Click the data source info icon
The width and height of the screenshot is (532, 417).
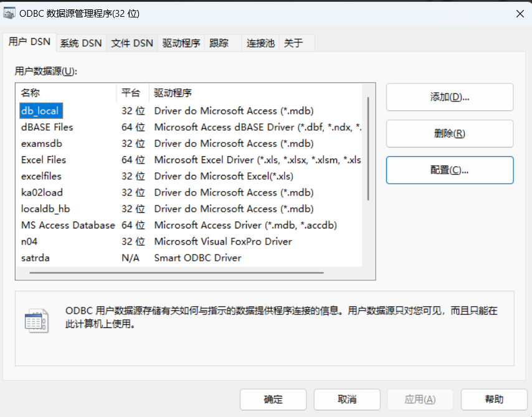pos(36,321)
